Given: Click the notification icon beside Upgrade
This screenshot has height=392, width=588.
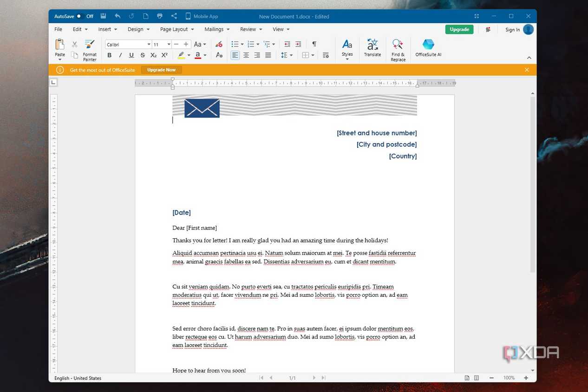Looking at the screenshot, I should click(x=488, y=29).
